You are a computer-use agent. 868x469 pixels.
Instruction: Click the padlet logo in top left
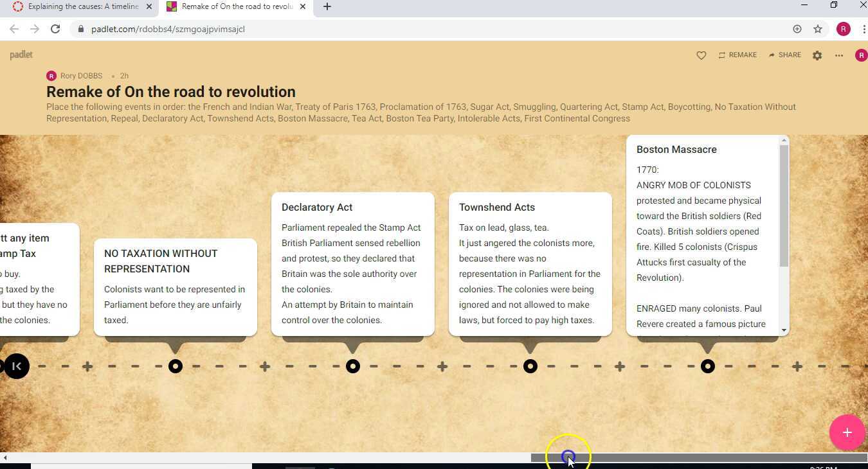coord(21,55)
